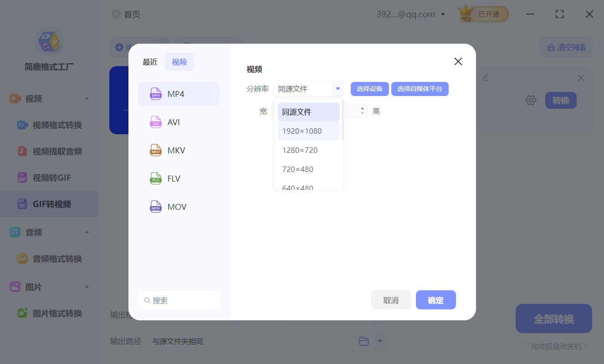Collapse the 视频 sidebar section
604x364 pixels.
tap(87, 99)
